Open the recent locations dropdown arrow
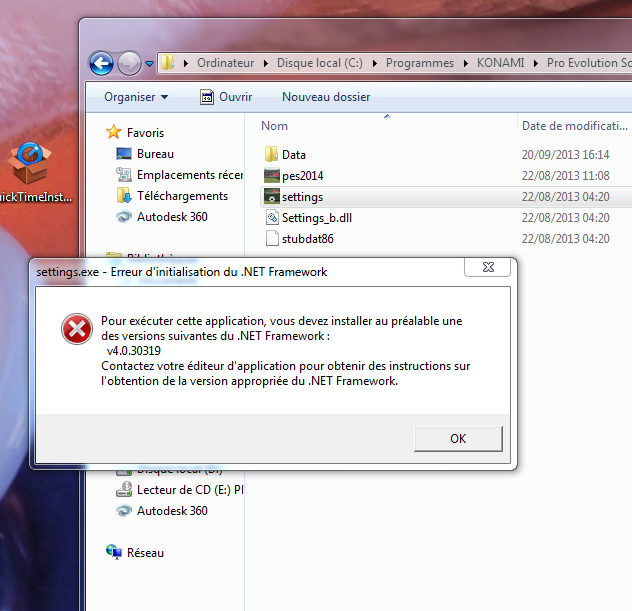 click(x=150, y=64)
